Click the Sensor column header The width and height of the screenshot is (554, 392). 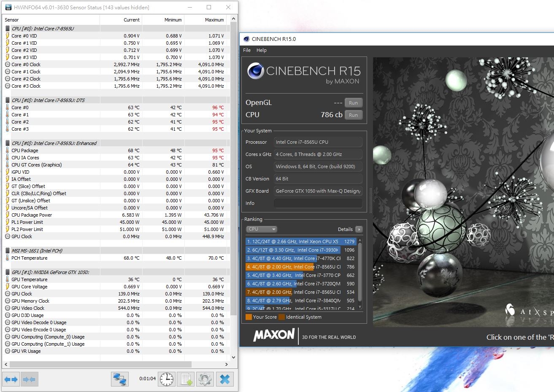point(51,20)
